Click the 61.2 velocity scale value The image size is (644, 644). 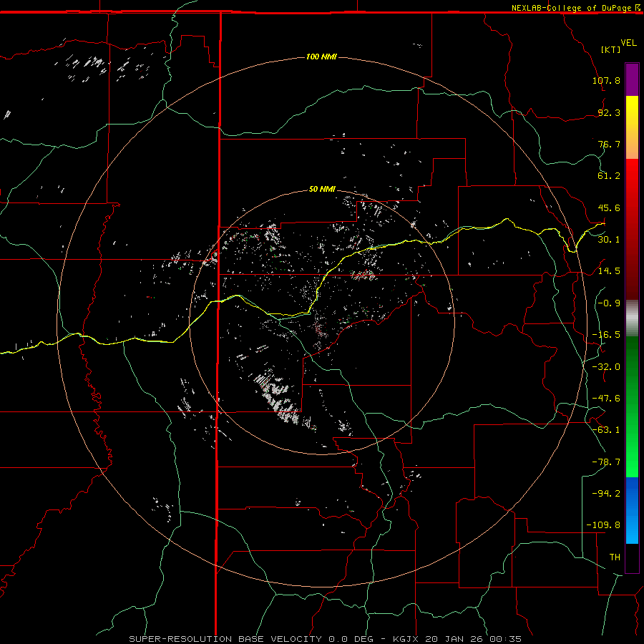pyautogui.click(x=609, y=176)
